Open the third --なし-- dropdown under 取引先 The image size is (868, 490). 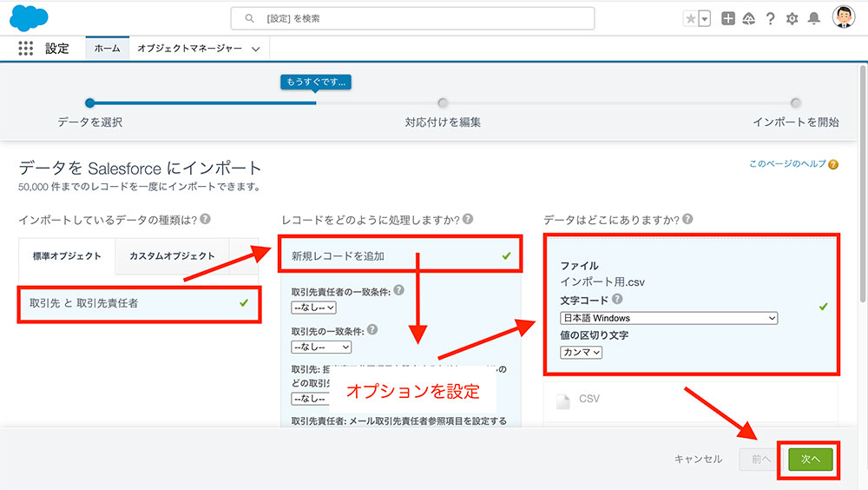tap(311, 399)
